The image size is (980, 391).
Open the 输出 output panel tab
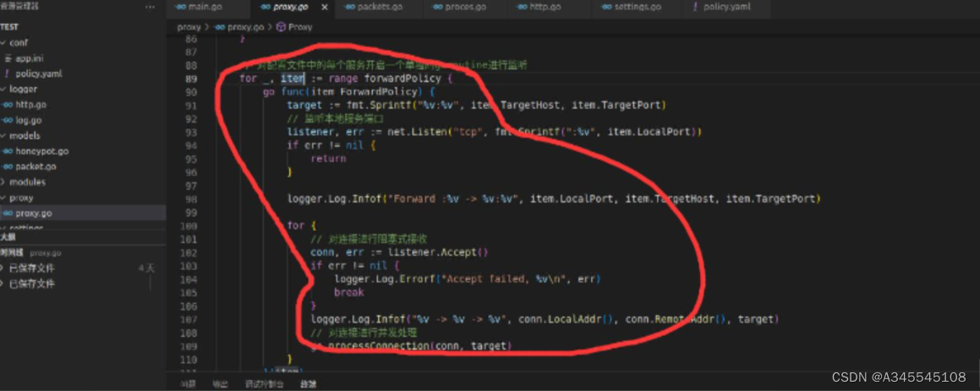click(x=220, y=384)
